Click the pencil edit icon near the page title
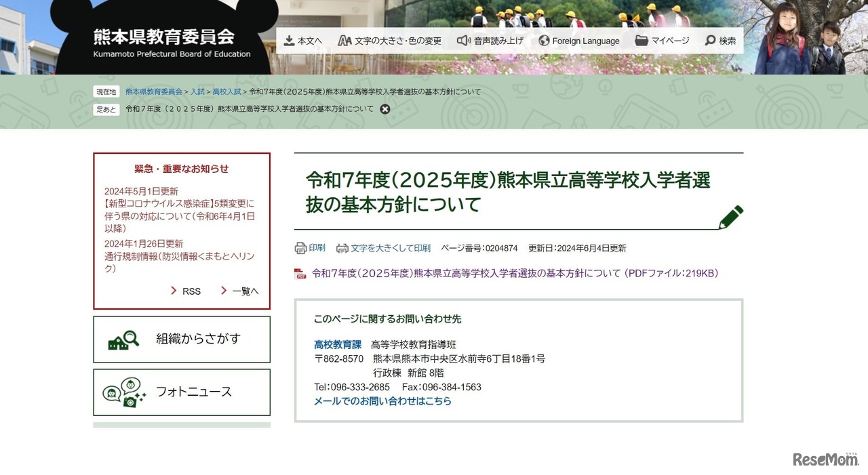The height and width of the screenshot is (475, 868). 731,216
